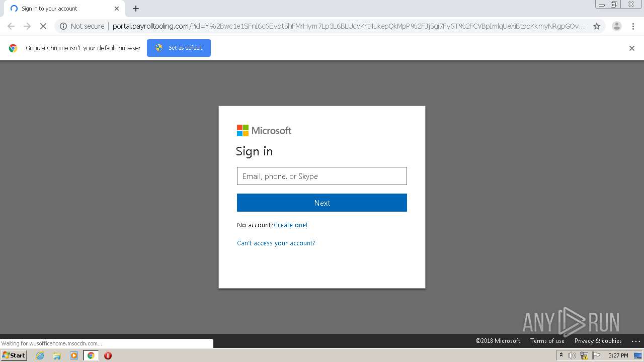Bookmark this page with the star
This screenshot has height=362, width=644.
597,26
